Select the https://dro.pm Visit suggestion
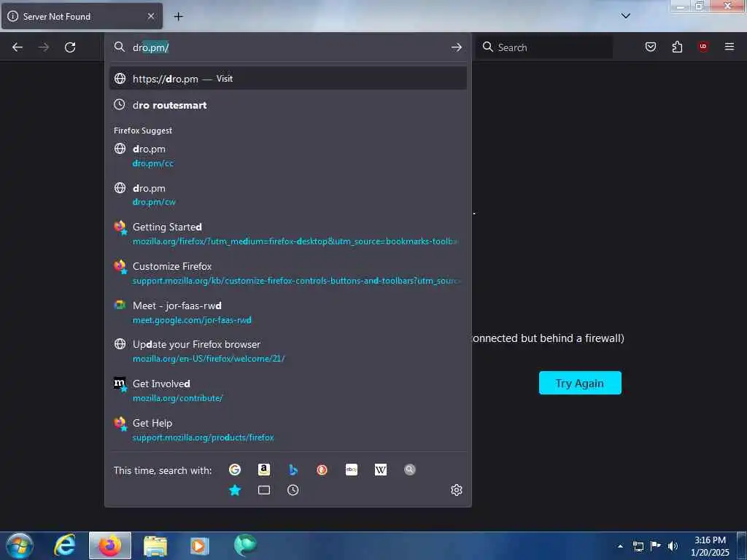747x560 pixels. [287, 79]
